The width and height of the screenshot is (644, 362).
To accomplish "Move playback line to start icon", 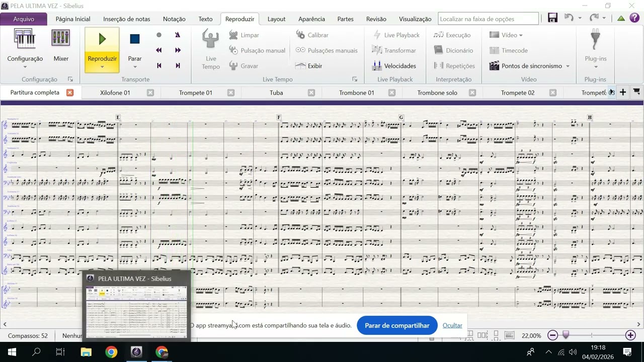I will coord(159,65).
